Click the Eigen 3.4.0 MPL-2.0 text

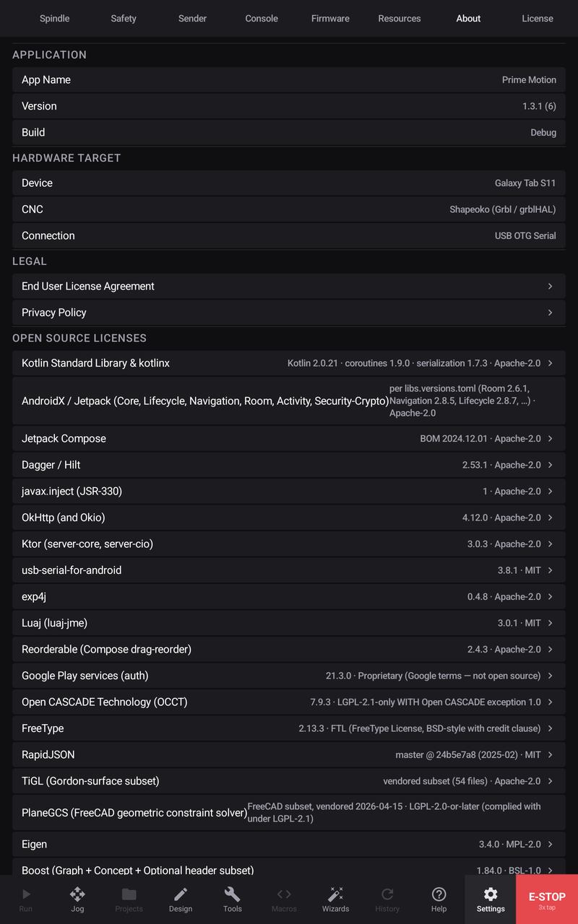510,845
